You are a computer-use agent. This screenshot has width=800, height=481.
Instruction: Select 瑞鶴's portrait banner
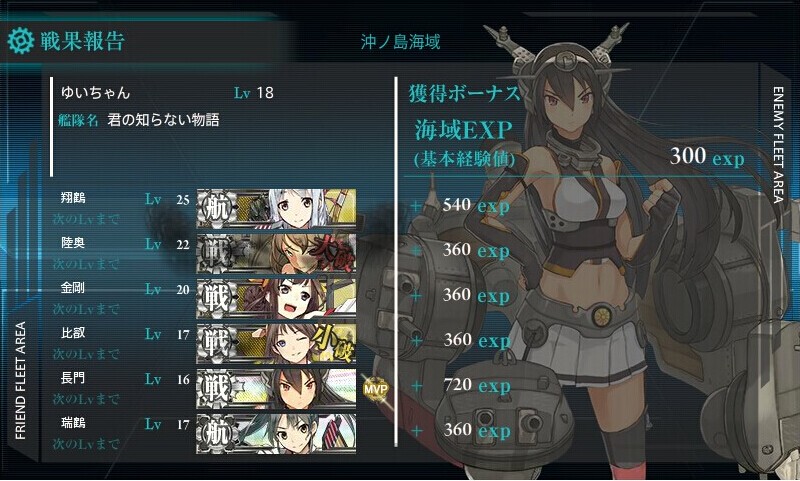(276, 433)
